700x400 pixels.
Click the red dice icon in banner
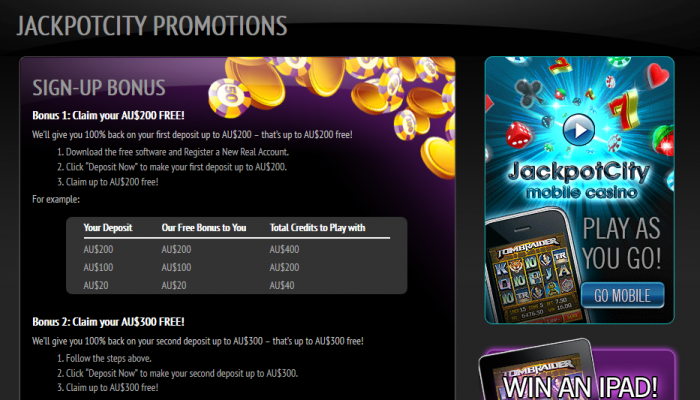(518, 135)
